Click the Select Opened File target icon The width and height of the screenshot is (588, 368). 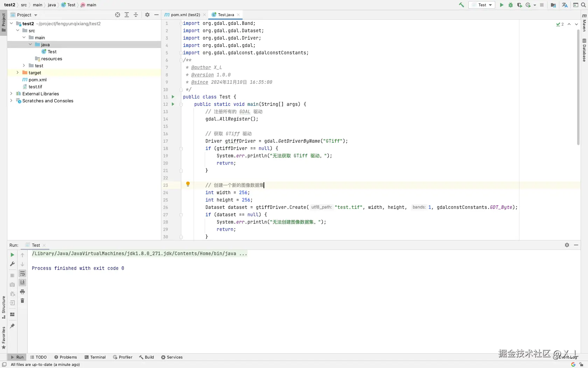pos(118,15)
